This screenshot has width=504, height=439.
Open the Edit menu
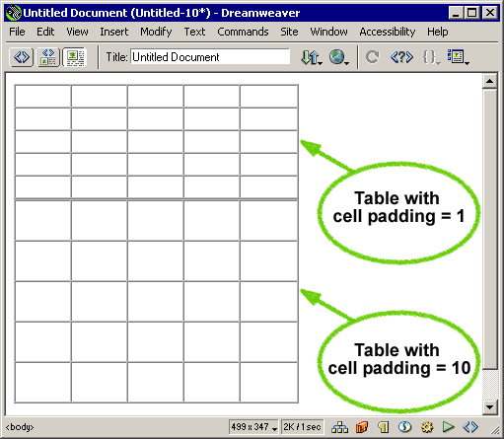pyautogui.click(x=45, y=32)
